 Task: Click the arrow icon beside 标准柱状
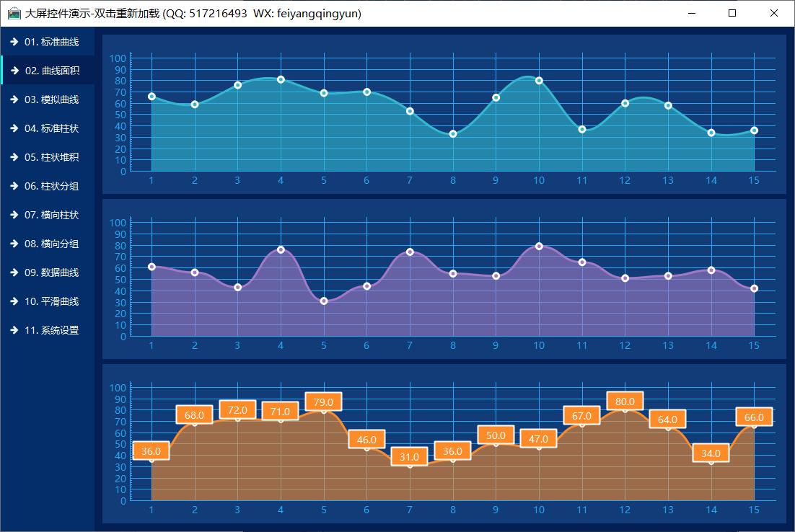pos(14,128)
